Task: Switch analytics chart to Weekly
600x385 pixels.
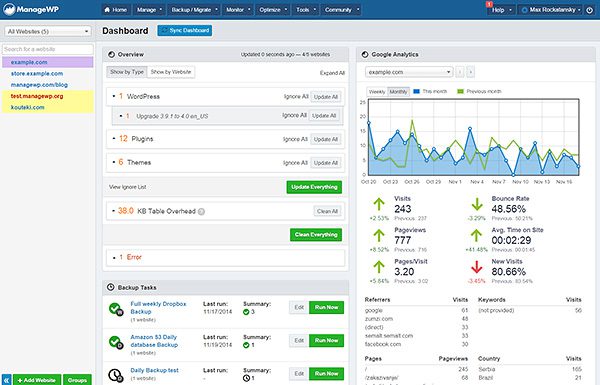Action: point(377,92)
